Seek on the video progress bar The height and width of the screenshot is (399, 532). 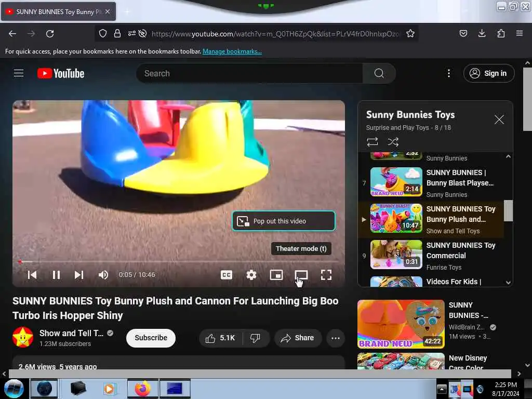(x=179, y=262)
